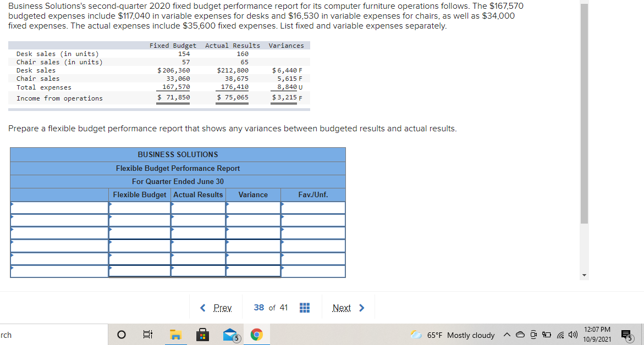Open first row Fav./Unf. dropdown cell
Screen dimensions: 644x345
click(x=313, y=208)
